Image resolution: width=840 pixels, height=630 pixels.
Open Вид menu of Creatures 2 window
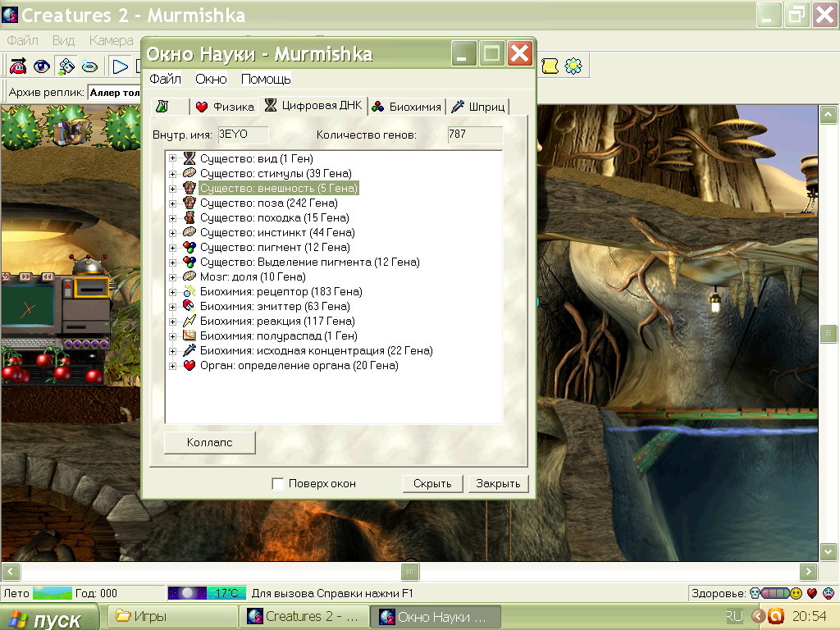click(63, 41)
